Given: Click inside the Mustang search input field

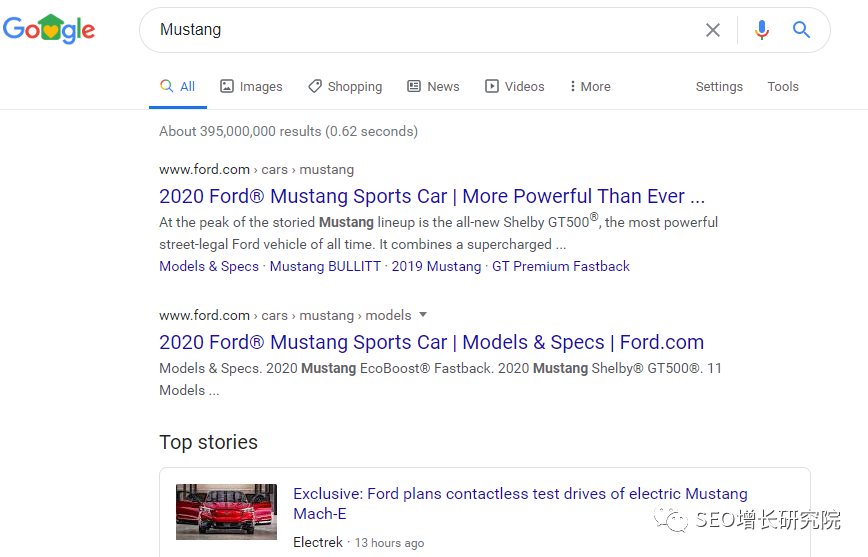Looking at the screenshot, I should tap(420, 30).
